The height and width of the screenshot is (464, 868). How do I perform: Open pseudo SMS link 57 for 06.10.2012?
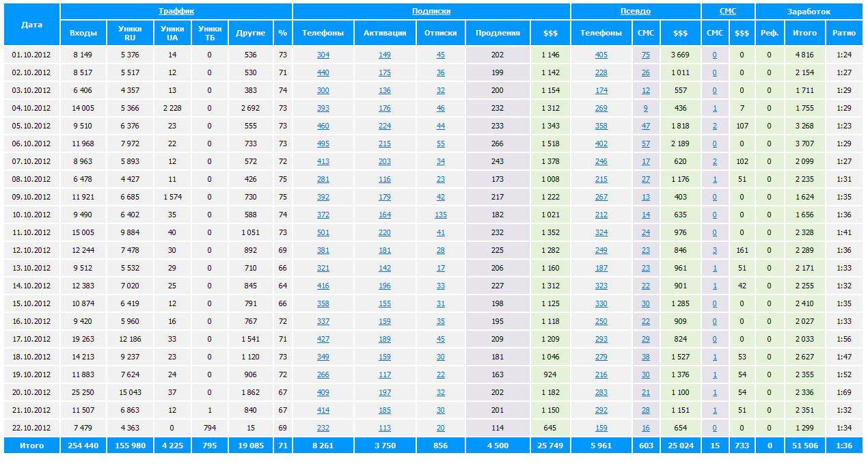(x=646, y=144)
